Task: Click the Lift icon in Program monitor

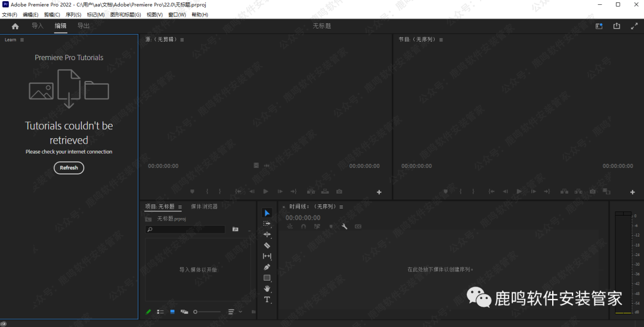Action: 564,192
